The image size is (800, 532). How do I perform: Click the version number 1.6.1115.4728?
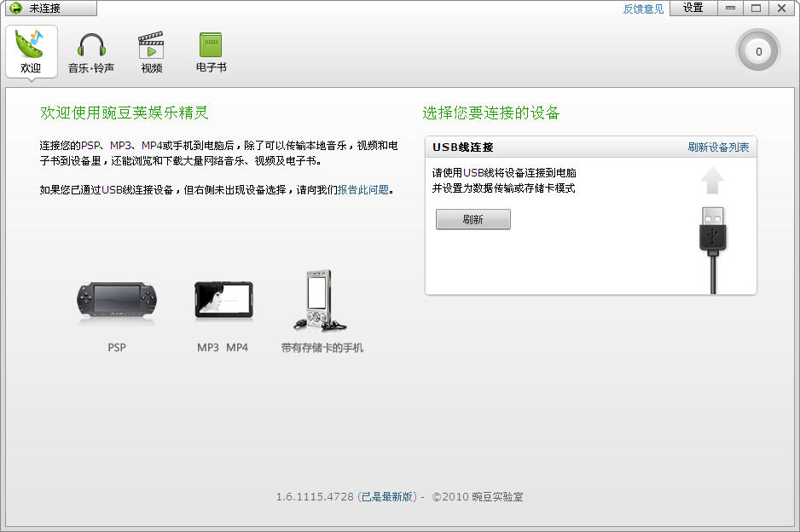(315, 497)
